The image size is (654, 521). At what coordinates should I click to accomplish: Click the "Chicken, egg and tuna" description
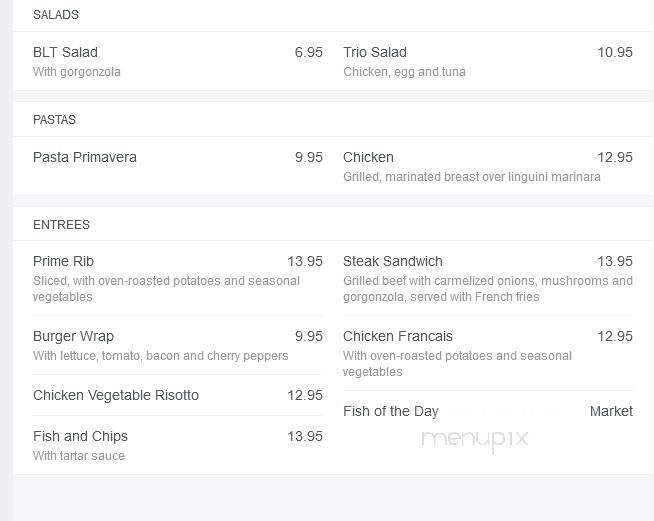click(x=404, y=72)
